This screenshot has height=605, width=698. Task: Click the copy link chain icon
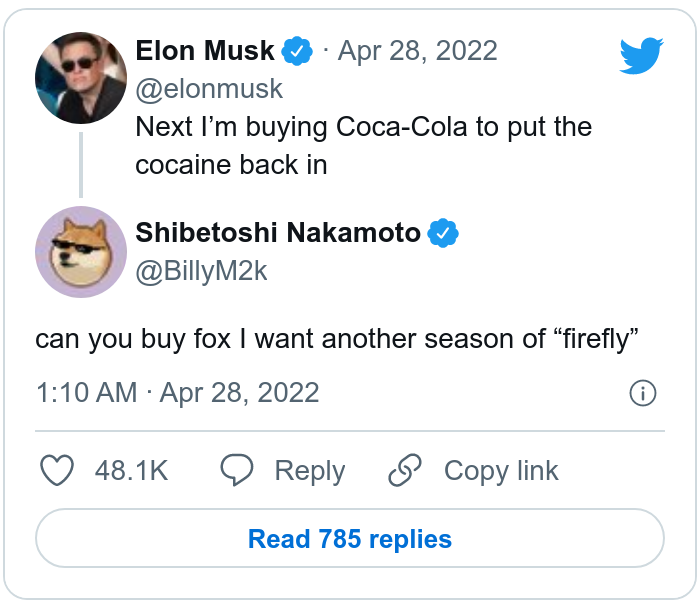point(405,471)
